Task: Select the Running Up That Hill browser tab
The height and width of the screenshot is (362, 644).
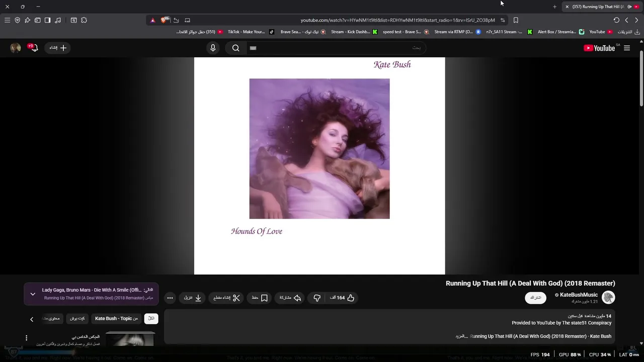Action: (x=602, y=7)
